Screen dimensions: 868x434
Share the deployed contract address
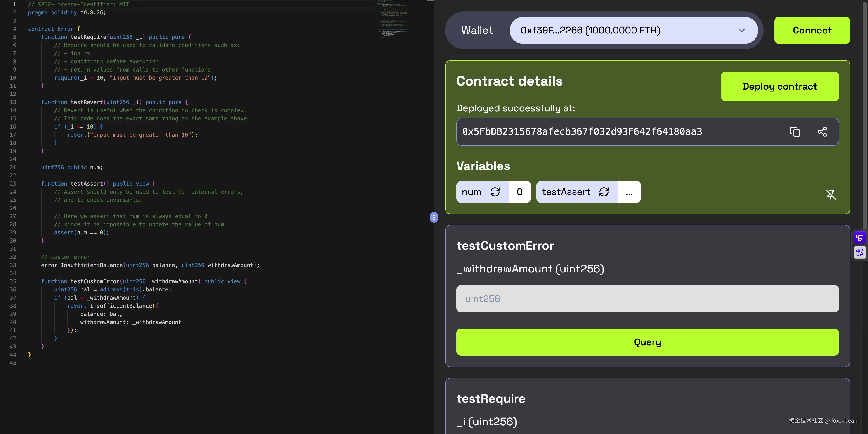point(822,131)
